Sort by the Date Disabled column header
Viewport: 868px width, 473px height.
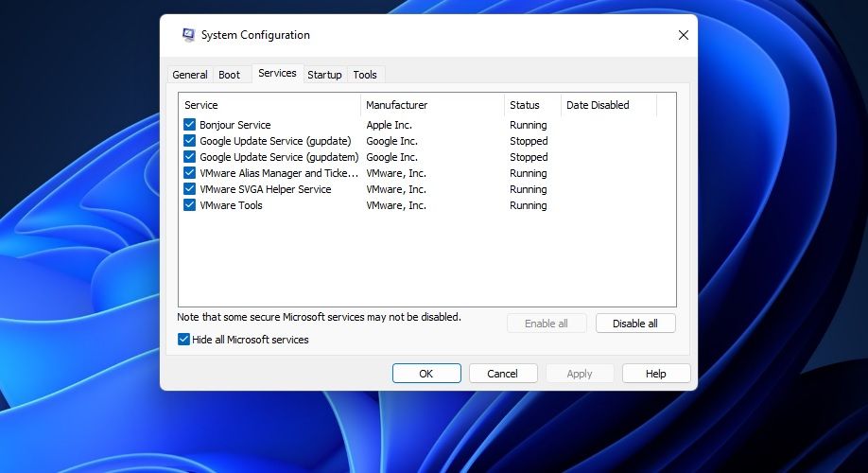609,105
